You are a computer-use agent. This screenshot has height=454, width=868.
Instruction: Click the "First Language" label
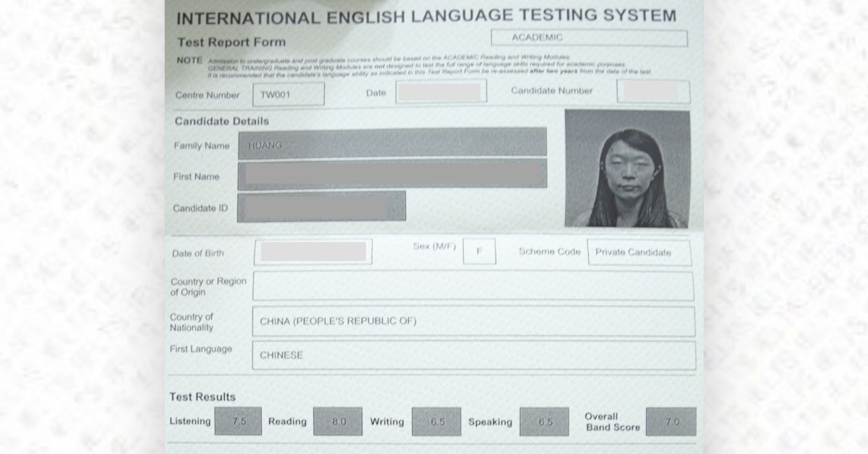[x=201, y=349]
